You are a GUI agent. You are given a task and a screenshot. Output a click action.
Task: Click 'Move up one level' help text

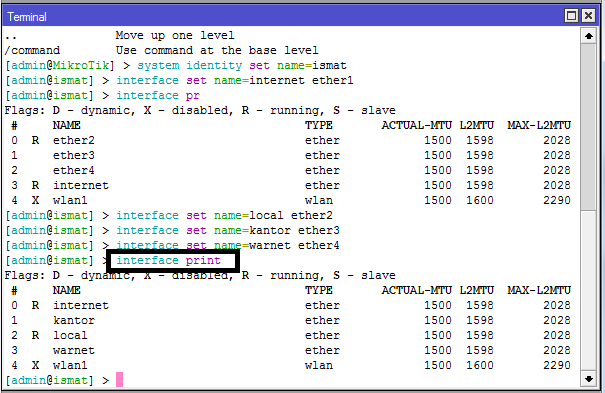click(x=175, y=35)
